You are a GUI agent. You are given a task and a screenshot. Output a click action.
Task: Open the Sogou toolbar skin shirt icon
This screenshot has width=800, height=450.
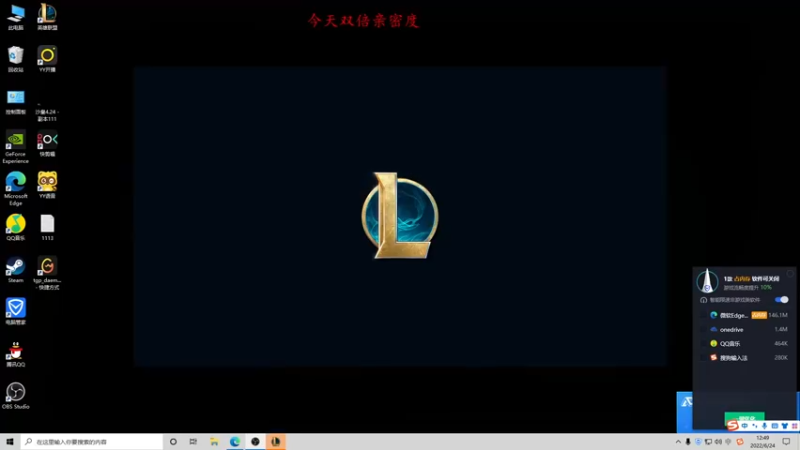tap(785, 426)
